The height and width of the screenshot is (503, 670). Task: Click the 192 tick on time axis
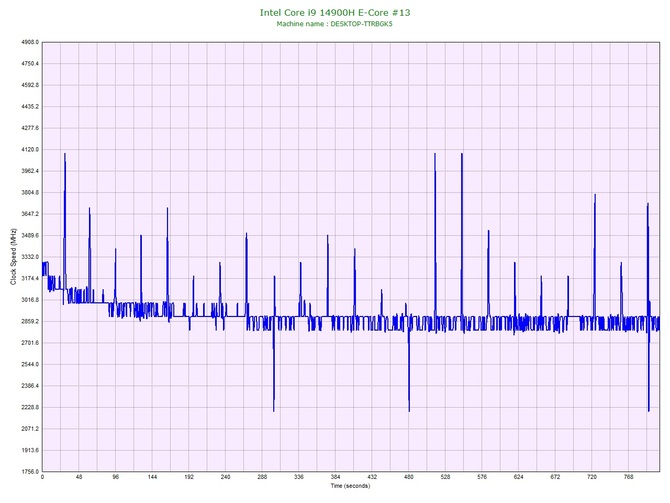tap(189, 477)
